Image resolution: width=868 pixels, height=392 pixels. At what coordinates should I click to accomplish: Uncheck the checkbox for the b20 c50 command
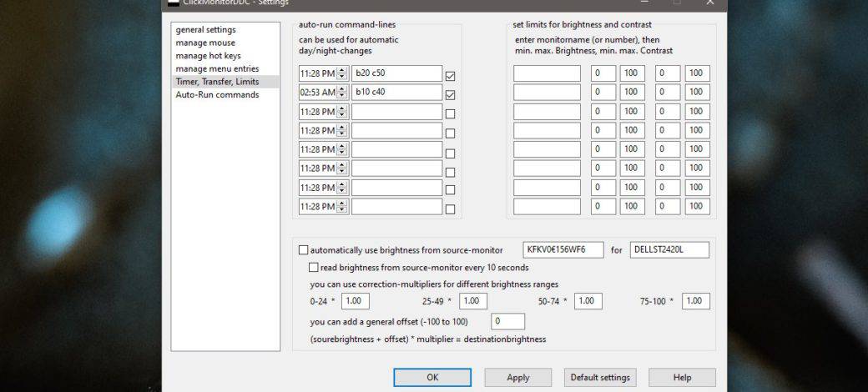451,76
